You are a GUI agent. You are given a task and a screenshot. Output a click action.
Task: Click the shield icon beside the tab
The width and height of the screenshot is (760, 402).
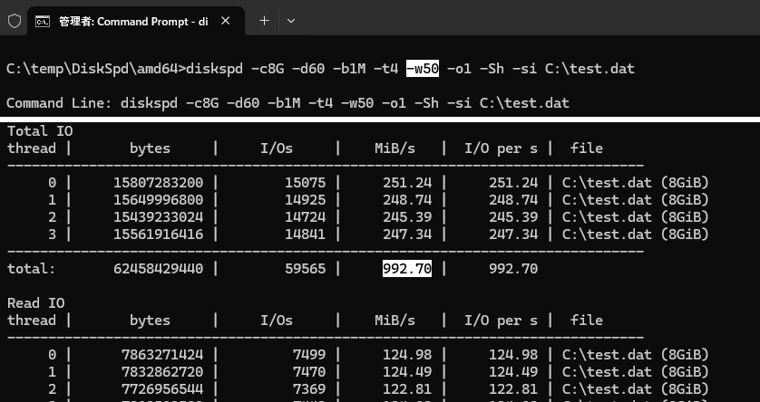click(x=15, y=21)
